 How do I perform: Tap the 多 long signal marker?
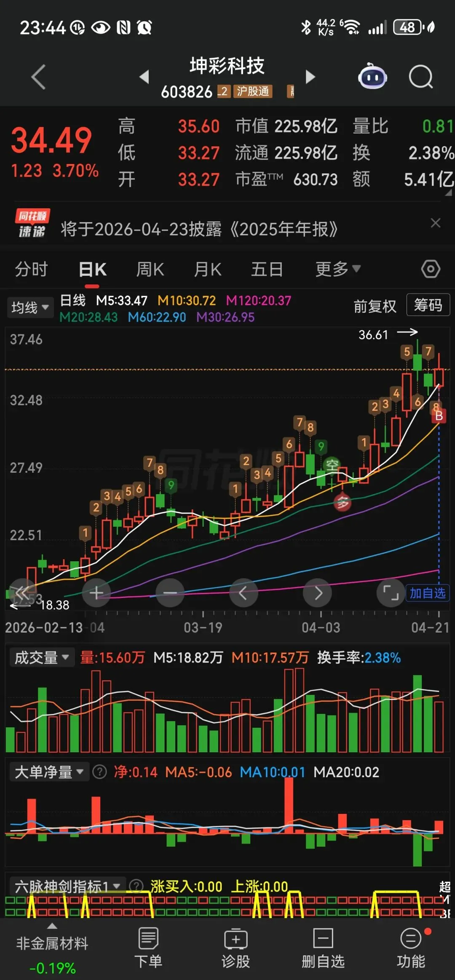tap(343, 502)
